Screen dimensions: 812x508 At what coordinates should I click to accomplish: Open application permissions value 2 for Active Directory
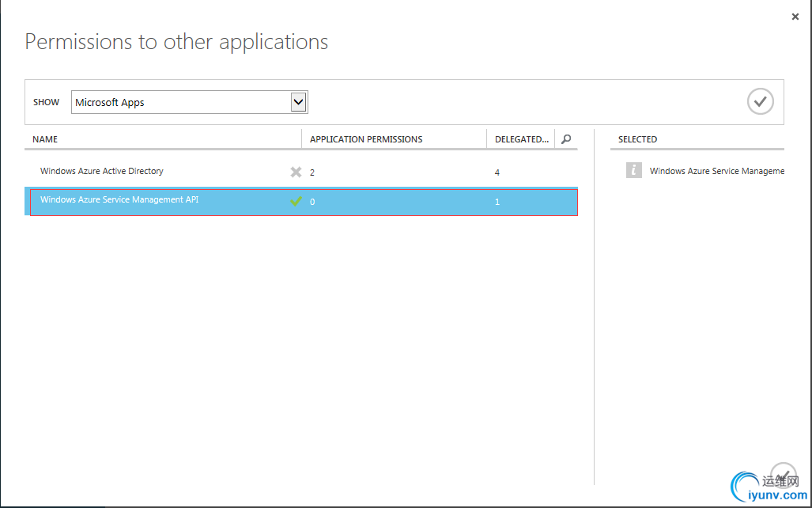(x=312, y=172)
